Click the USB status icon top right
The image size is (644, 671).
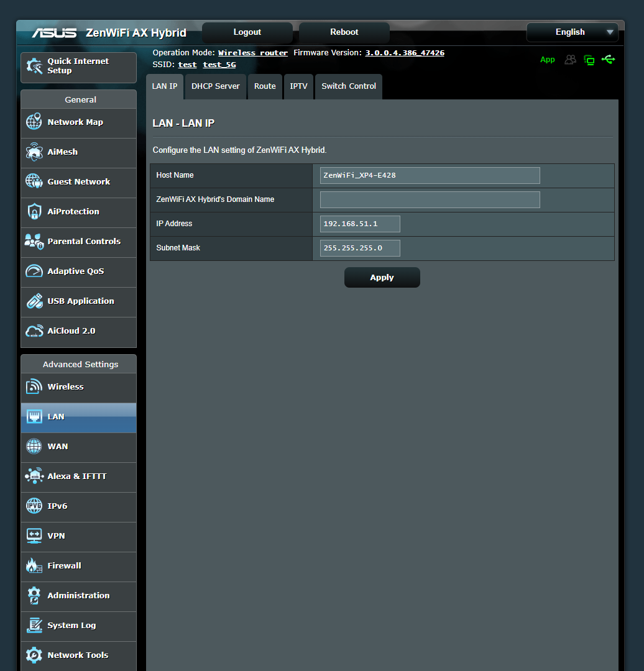point(608,60)
